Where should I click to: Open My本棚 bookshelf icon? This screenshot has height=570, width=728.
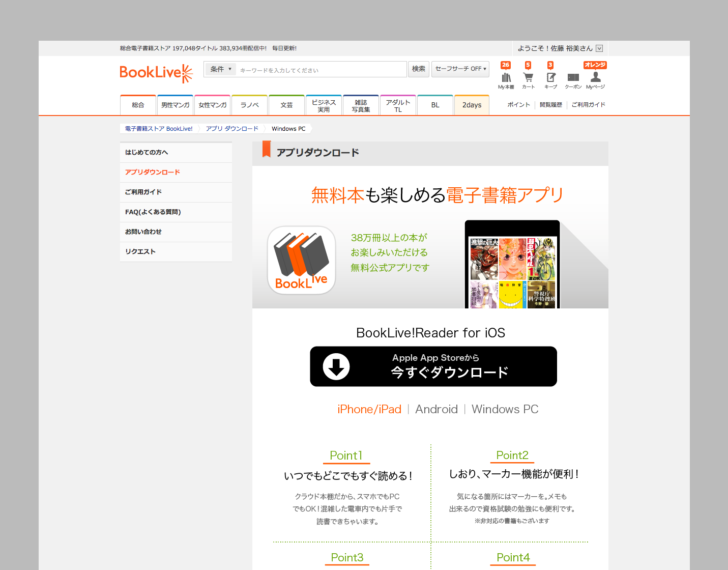(506, 78)
